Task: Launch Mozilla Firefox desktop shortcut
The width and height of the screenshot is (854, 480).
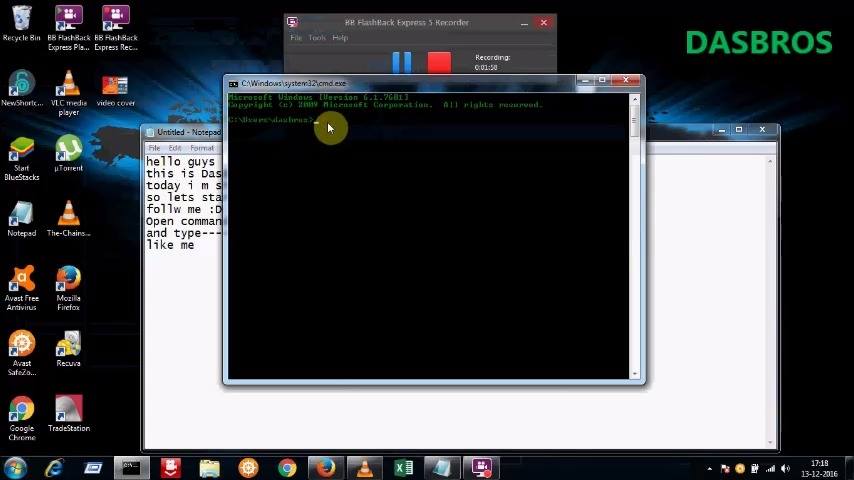Action: (x=69, y=288)
